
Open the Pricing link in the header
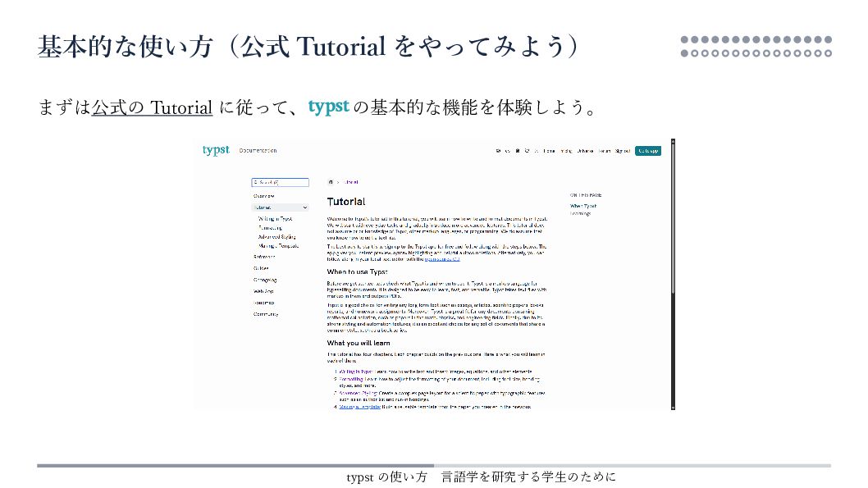click(566, 150)
